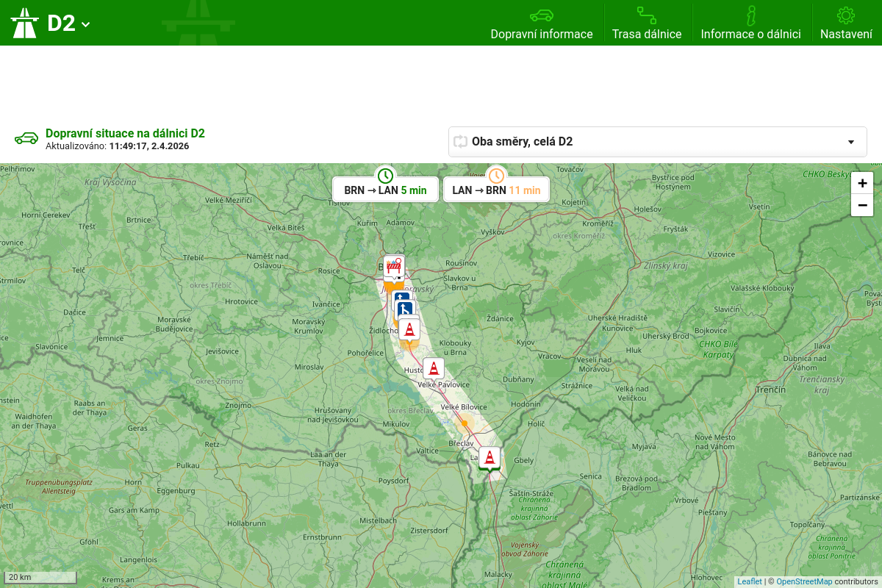This screenshot has width=882, height=588.
Task: Click the orange traffic dot near Břeclav
Action: click(x=465, y=423)
